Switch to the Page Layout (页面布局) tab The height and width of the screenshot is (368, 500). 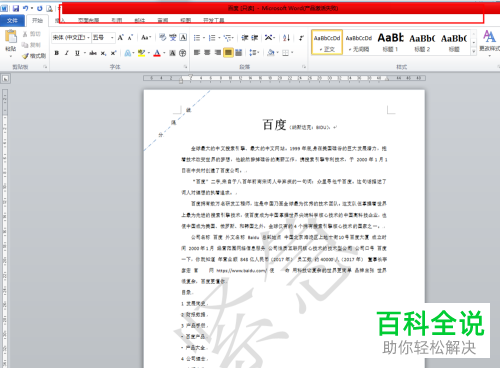pos(89,20)
